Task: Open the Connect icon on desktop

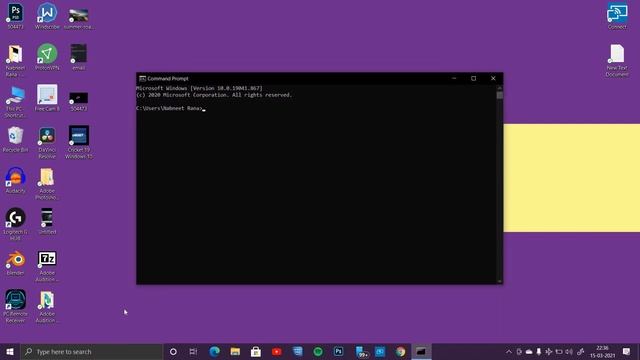Action: (617, 16)
